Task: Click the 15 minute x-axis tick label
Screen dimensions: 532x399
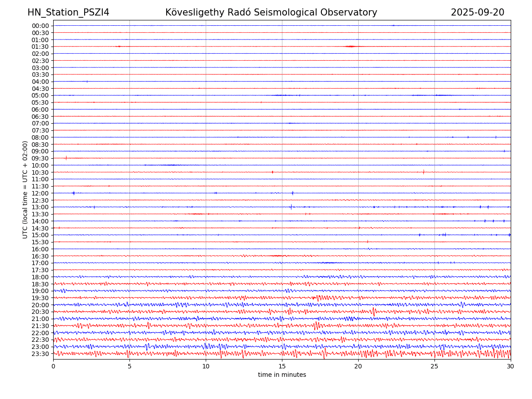Action: coord(282,366)
